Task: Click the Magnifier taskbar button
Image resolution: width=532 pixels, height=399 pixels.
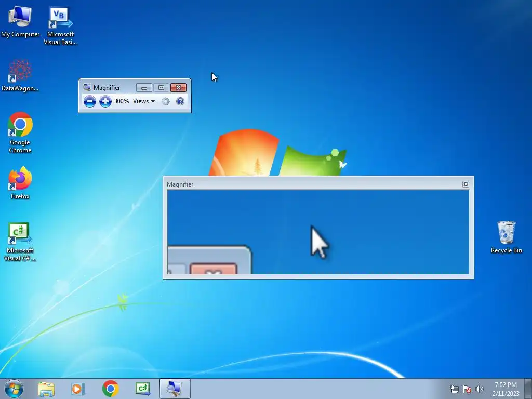Action: (x=175, y=389)
